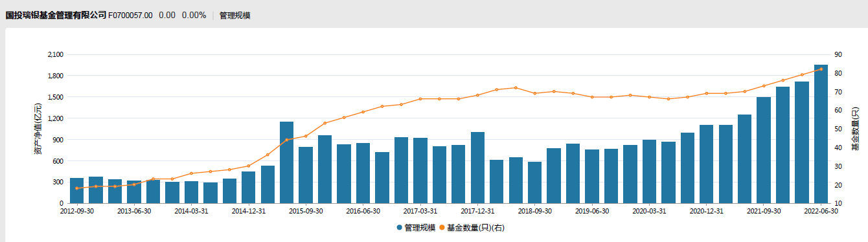Click fund count line point at 2021-09-30
The width and height of the screenshot is (868, 242).
[x=764, y=86]
